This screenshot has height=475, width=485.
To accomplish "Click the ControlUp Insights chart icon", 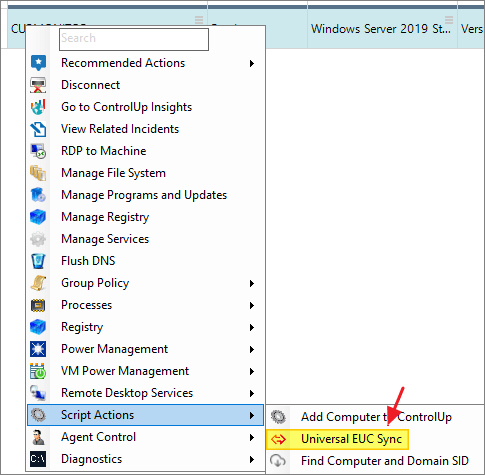I will point(38,107).
